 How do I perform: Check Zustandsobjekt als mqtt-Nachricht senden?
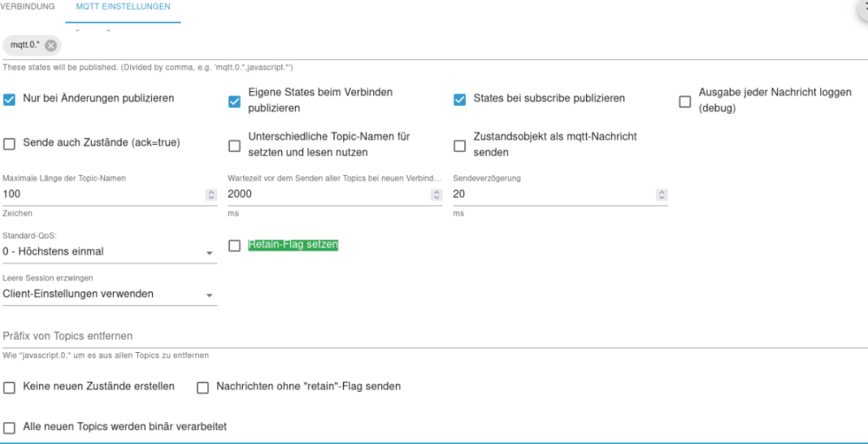tap(460, 146)
